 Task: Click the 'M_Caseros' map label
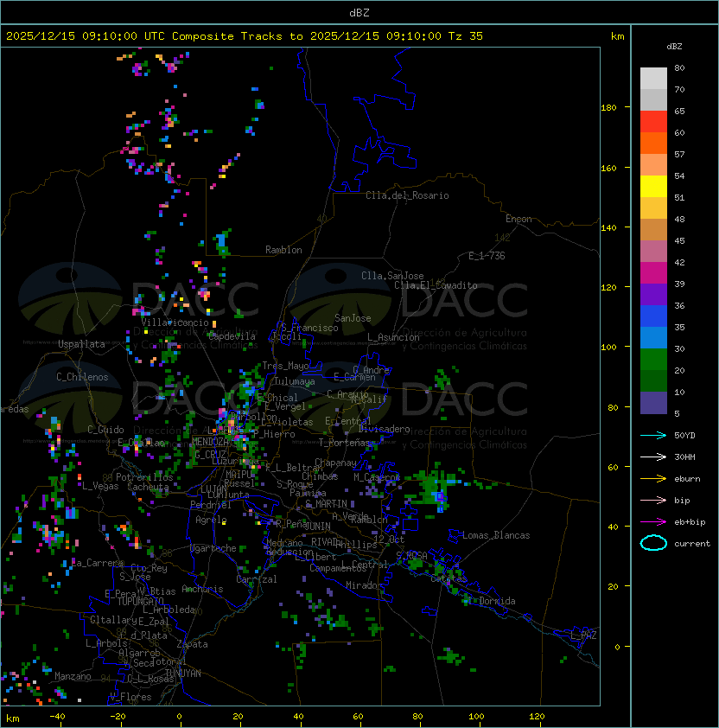click(377, 477)
